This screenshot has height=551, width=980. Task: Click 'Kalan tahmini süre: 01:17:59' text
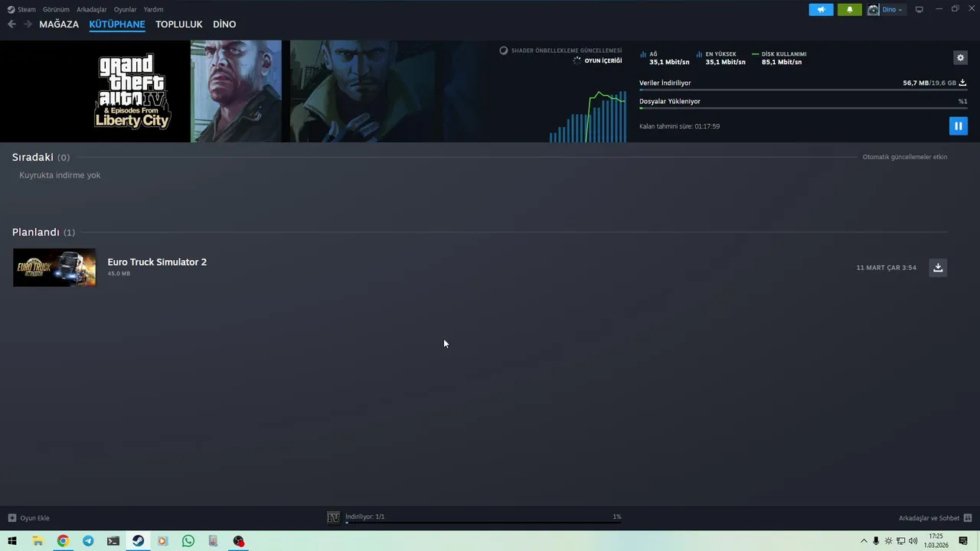click(x=680, y=126)
